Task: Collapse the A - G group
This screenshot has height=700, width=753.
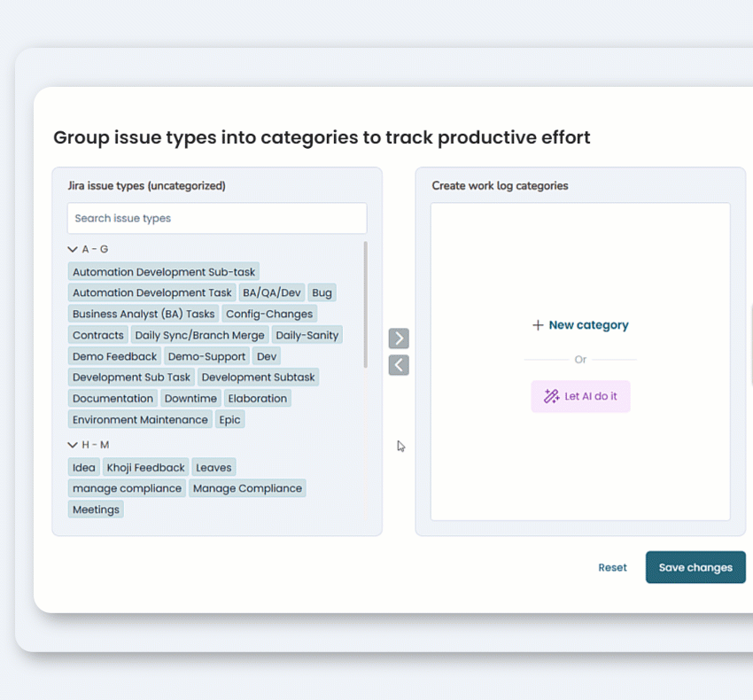Action: point(73,250)
